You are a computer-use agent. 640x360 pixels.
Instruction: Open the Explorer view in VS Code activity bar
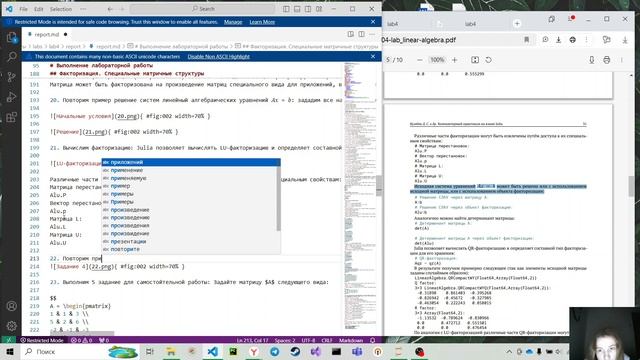[x=11, y=38]
